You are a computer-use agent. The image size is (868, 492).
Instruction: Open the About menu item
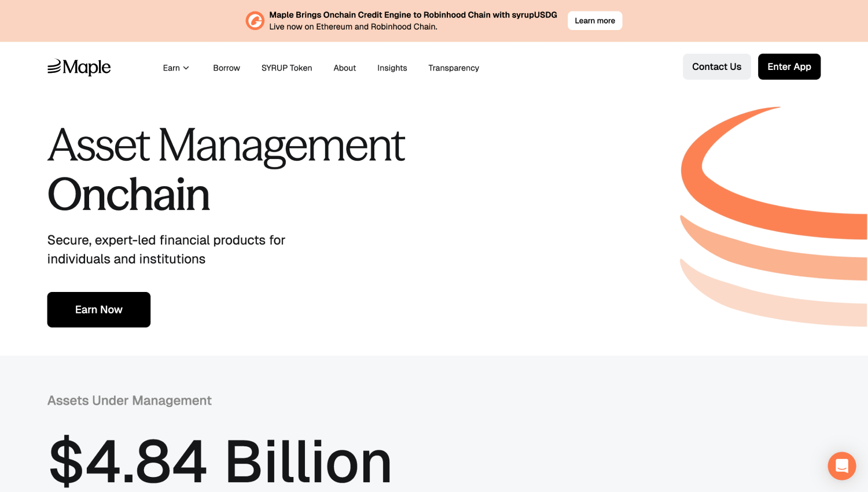[x=344, y=68]
